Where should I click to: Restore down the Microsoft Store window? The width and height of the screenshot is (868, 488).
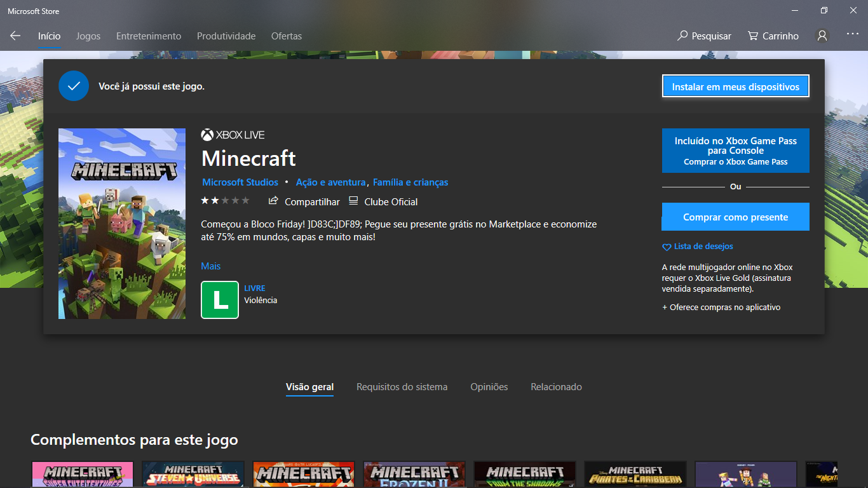(824, 11)
